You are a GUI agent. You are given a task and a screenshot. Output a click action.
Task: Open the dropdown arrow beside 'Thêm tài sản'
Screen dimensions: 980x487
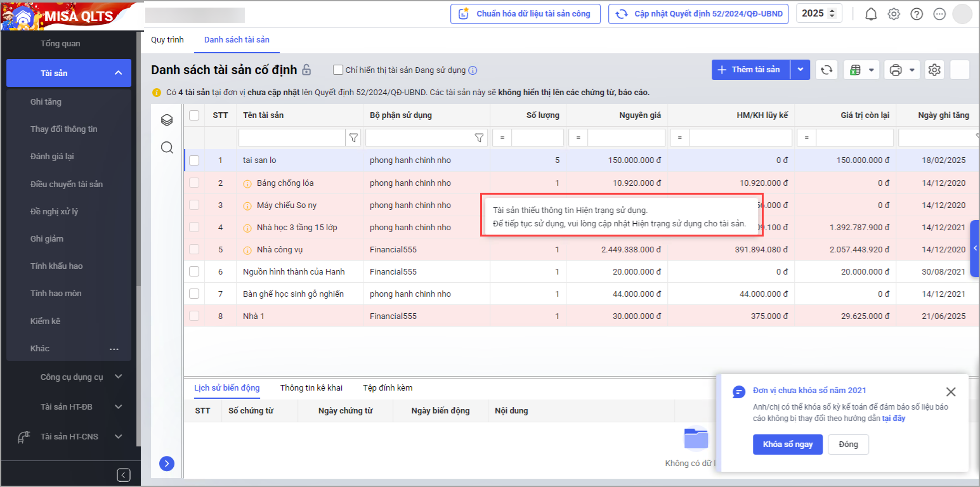coord(800,70)
